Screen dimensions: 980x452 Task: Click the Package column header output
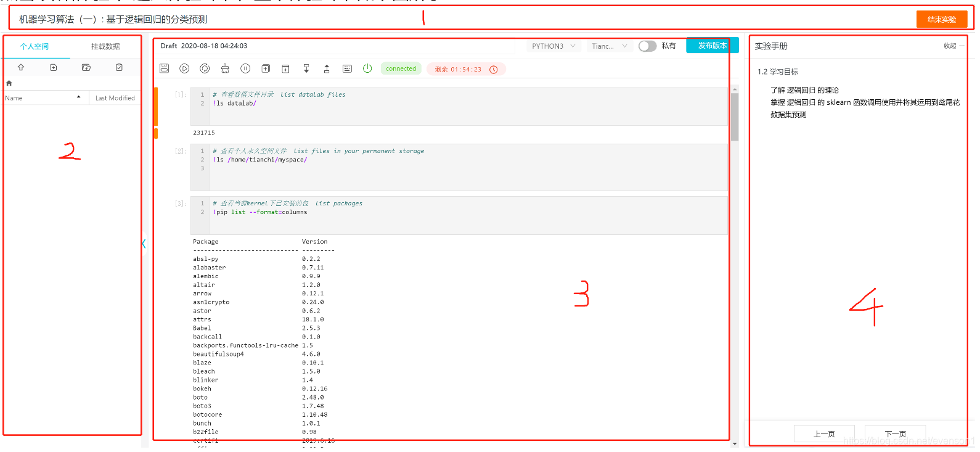205,242
